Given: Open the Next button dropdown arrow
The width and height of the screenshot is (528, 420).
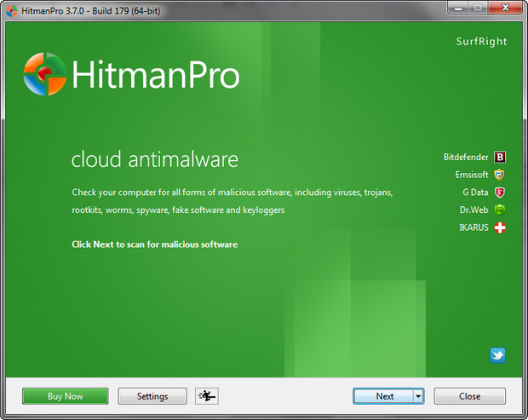Looking at the screenshot, I should (418, 396).
